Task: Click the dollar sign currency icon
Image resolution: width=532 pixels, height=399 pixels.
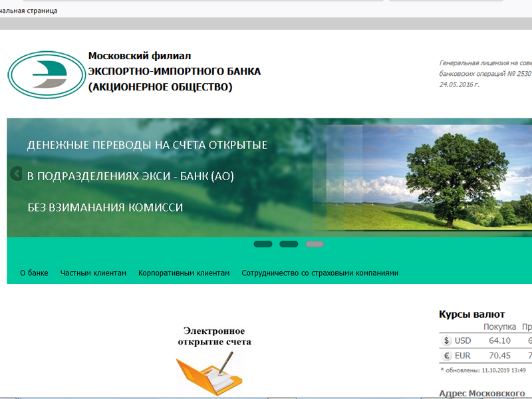Action: point(446,340)
